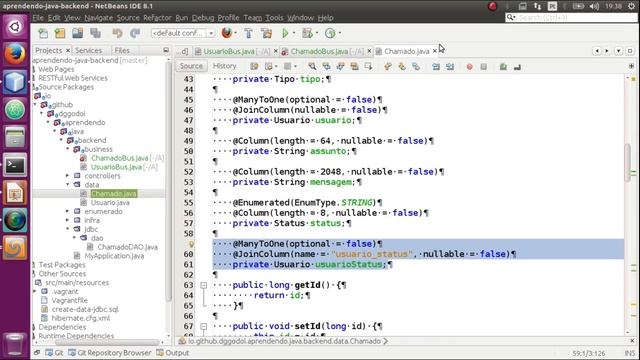Select MyApplication.java in the project tree
Viewport: 640px width, 360px height.
point(114,256)
